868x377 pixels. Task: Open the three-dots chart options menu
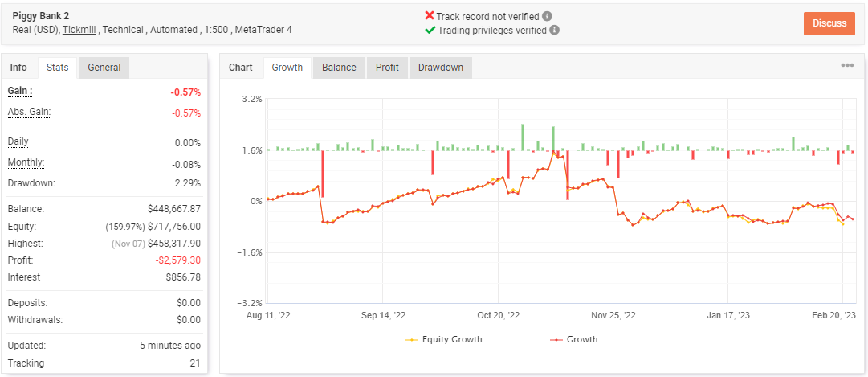click(x=847, y=65)
